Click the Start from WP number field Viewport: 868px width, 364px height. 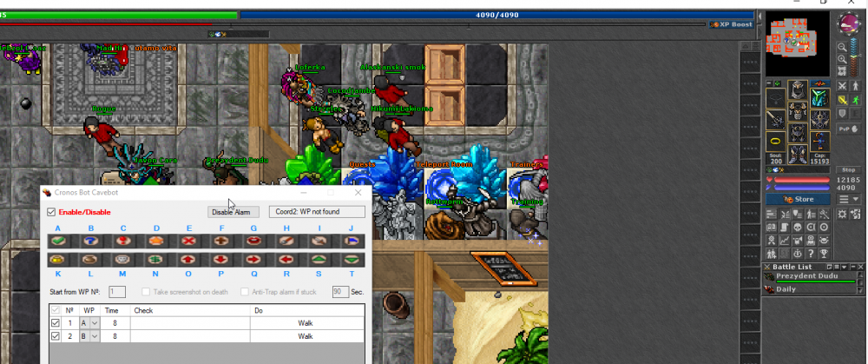click(117, 291)
